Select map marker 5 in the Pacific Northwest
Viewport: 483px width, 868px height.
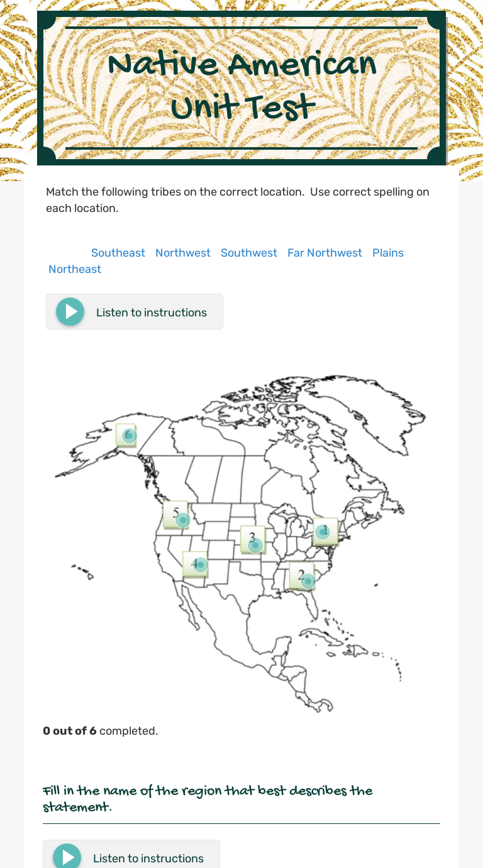click(x=183, y=520)
